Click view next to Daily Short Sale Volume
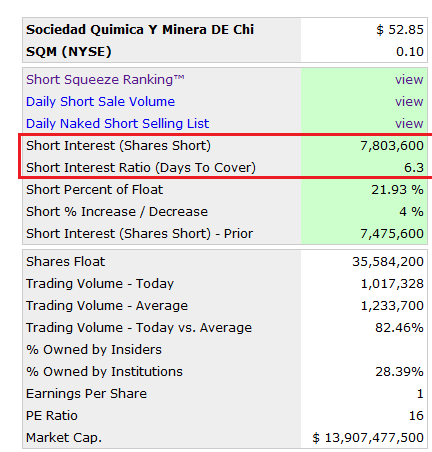The height and width of the screenshot is (452, 432). click(x=409, y=102)
